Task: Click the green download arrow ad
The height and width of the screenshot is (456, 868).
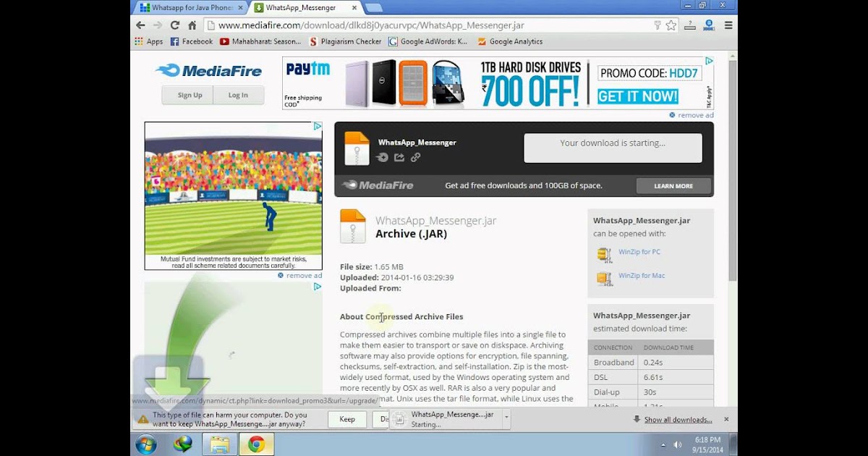Action: pos(233,344)
